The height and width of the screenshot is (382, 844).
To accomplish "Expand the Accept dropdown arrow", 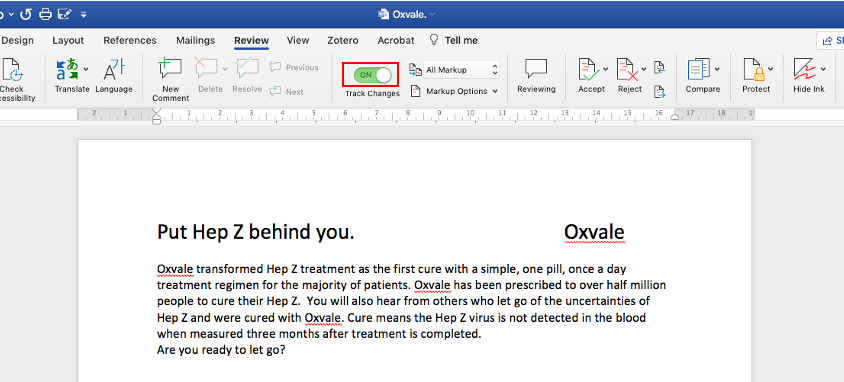I will 606,69.
